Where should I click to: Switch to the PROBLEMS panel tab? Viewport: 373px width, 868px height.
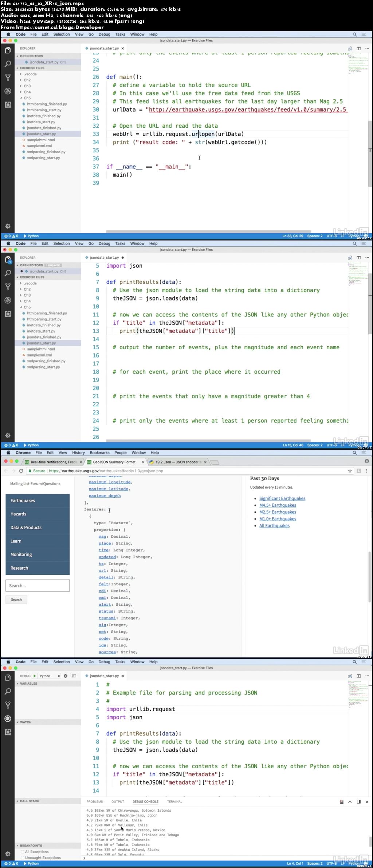point(95,801)
